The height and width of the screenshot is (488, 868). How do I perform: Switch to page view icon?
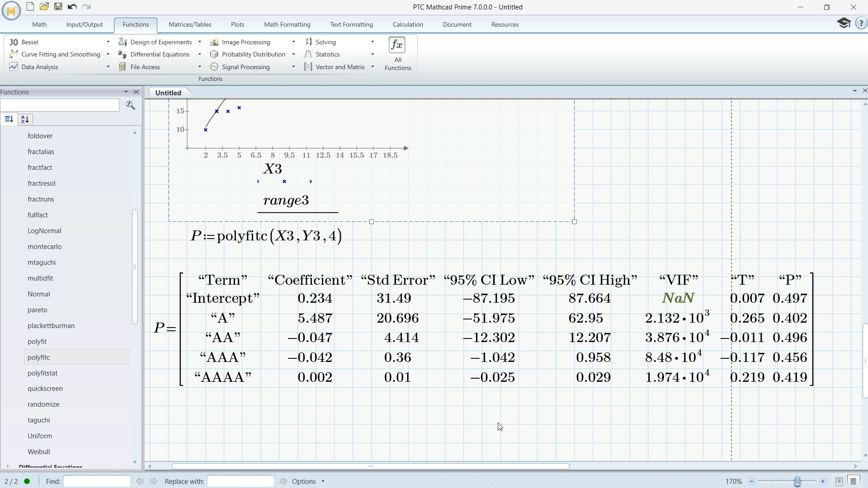coord(839,481)
